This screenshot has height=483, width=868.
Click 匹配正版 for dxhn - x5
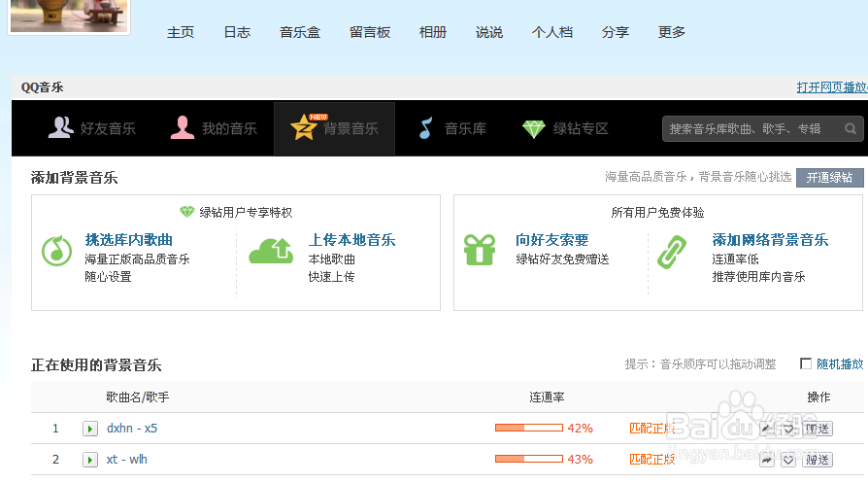(x=652, y=429)
